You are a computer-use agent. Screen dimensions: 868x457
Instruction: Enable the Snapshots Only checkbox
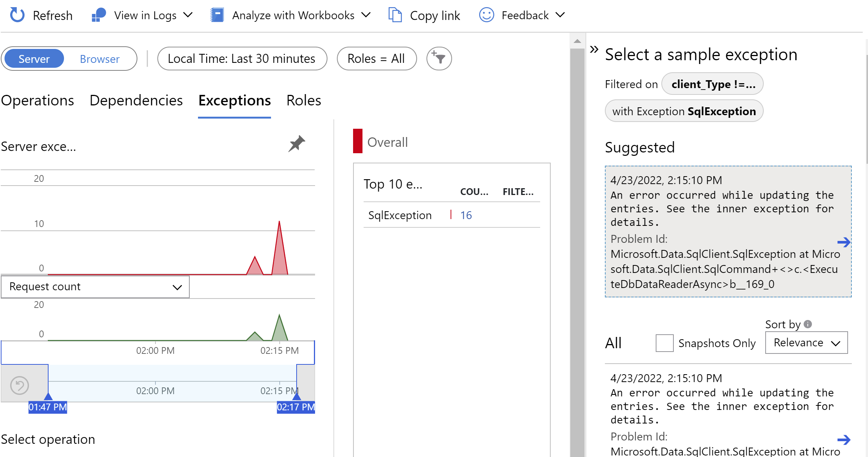pos(664,343)
